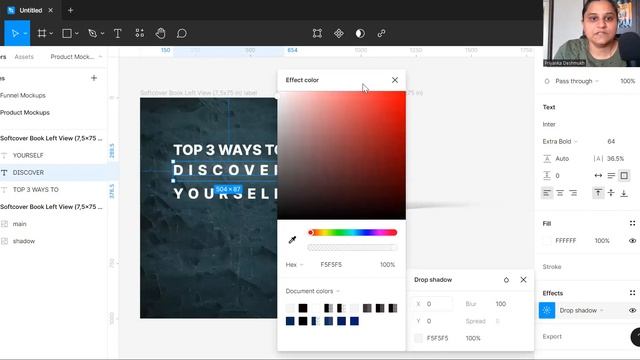Open Effects style library dots icon
The height and width of the screenshot is (360, 640).
(632, 293)
